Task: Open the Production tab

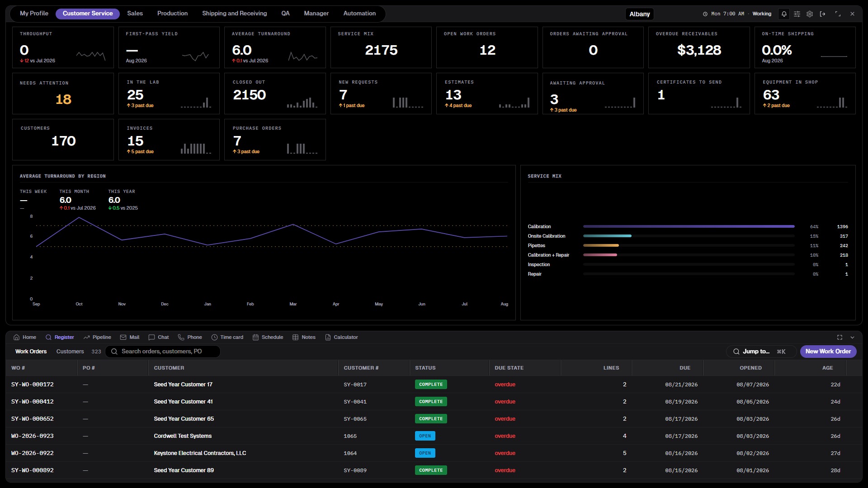Action: click(x=172, y=14)
